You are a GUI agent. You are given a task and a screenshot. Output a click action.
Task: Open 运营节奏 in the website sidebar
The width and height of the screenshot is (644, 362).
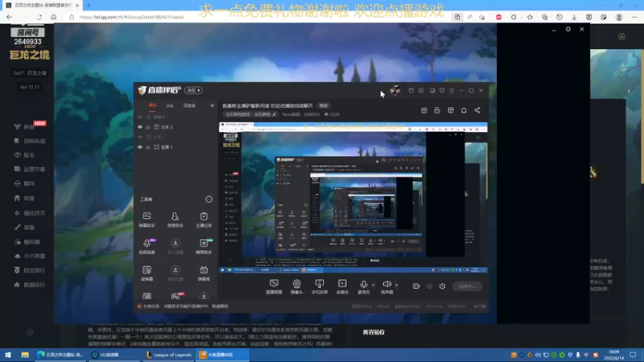30,169
